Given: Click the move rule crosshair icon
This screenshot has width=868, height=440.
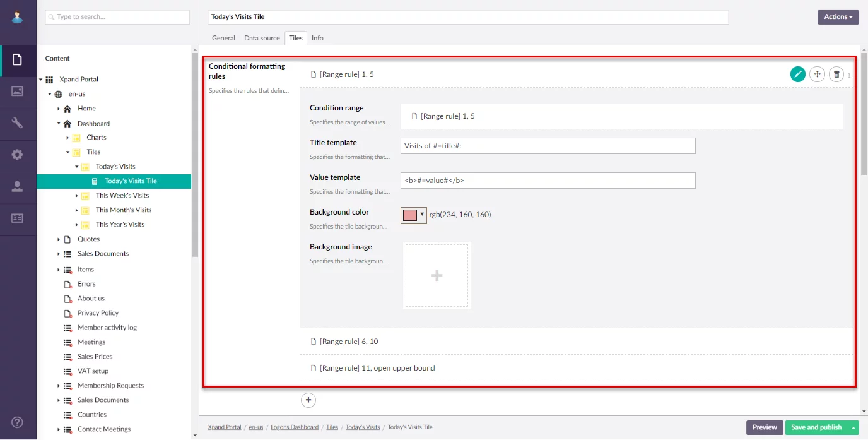Looking at the screenshot, I should [817, 74].
